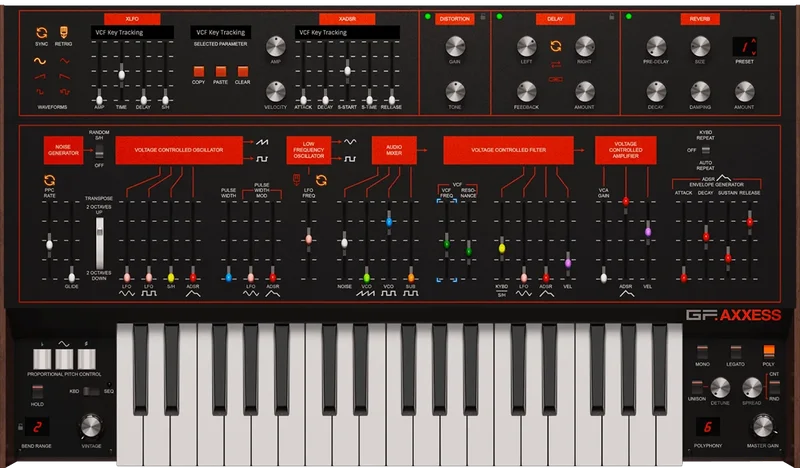Toggle the Poly voice mode button
The height and width of the screenshot is (468, 800).
click(x=768, y=352)
